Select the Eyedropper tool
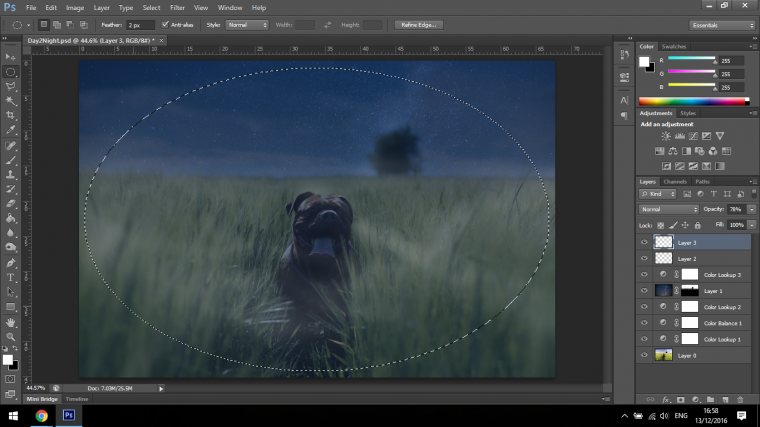The image size is (760, 427). [10, 130]
